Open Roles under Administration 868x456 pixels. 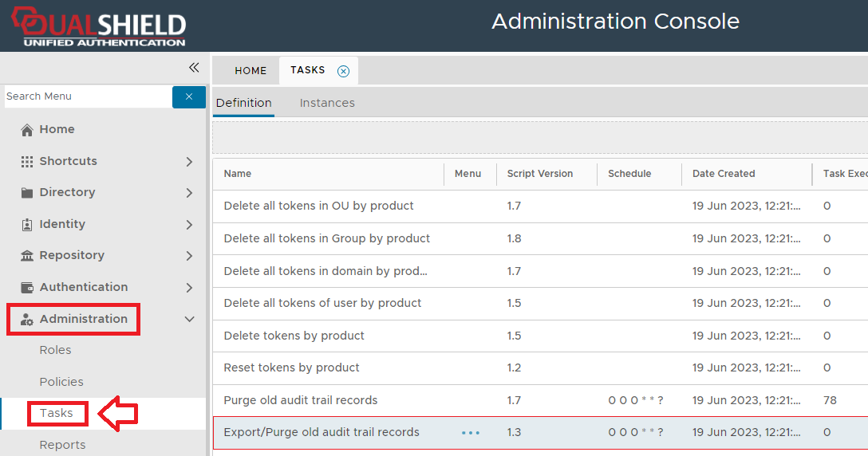(55, 350)
